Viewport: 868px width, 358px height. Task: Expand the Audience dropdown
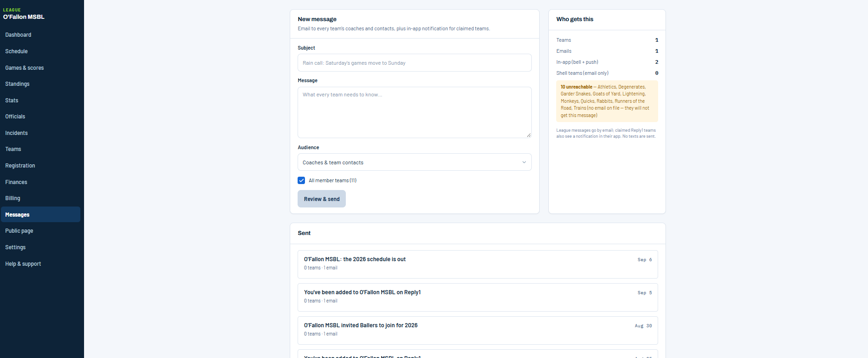[x=415, y=162]
